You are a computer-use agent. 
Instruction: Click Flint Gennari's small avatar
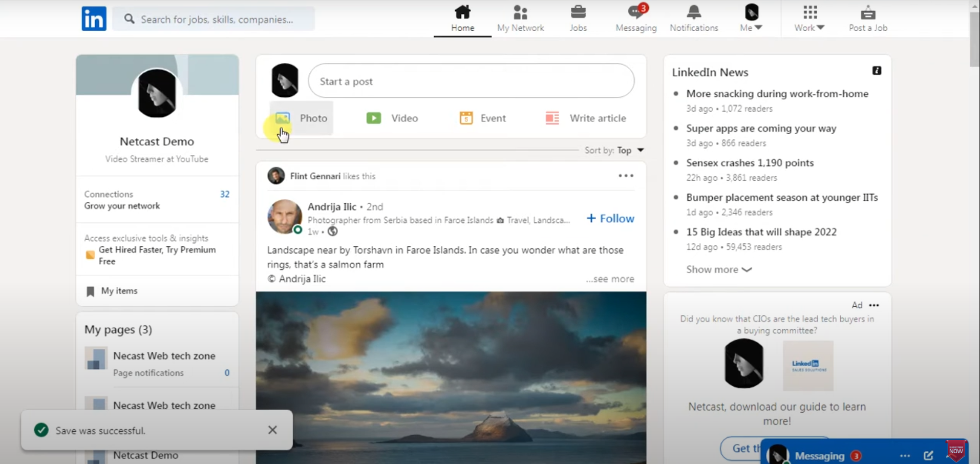(276, 176)
